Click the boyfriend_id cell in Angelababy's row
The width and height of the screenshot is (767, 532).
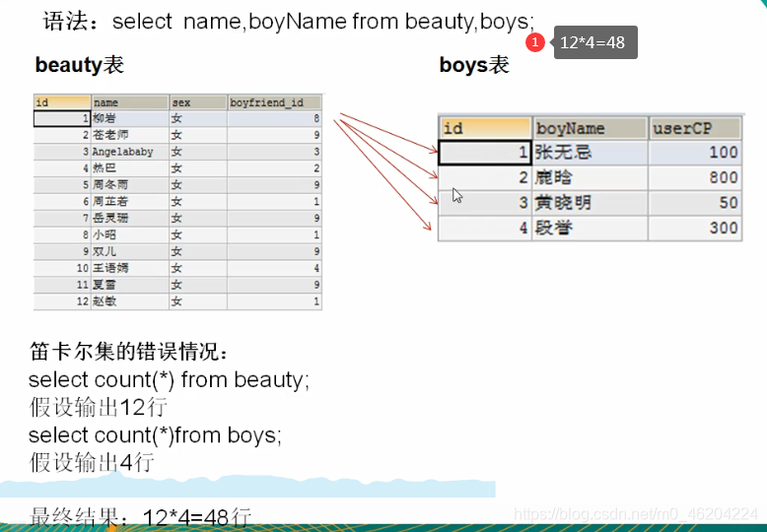(x=274, y=152)
